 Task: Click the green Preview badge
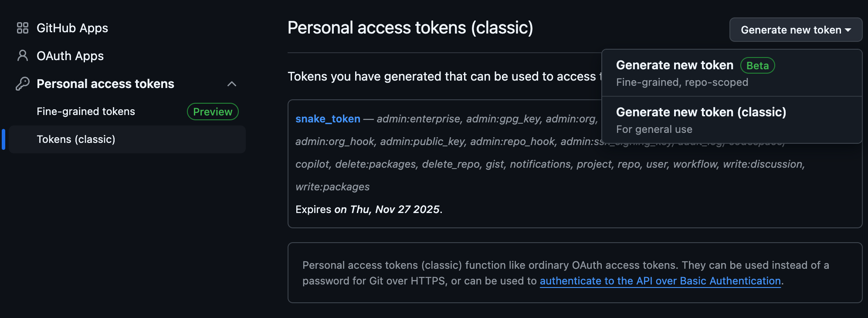(x=213, y=112)
